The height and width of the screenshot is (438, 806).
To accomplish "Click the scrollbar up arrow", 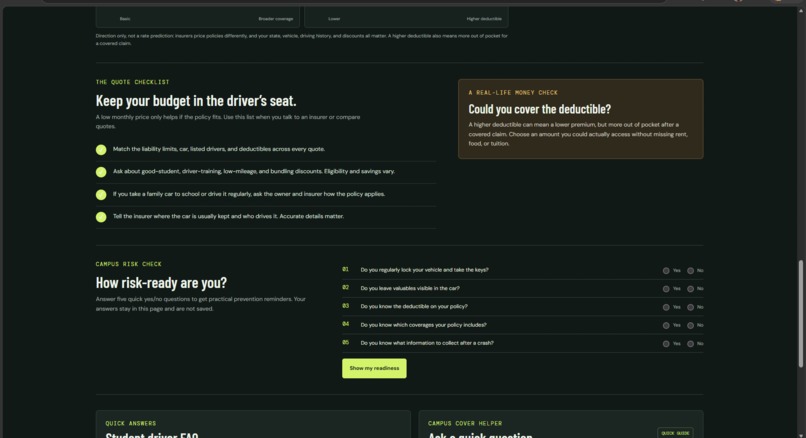I will point(800,10).
